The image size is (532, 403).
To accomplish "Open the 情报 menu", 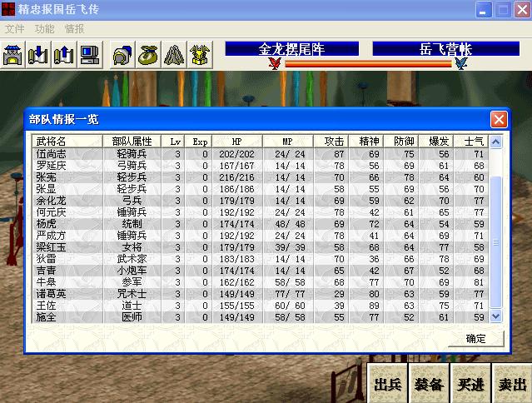I will 75,28.
